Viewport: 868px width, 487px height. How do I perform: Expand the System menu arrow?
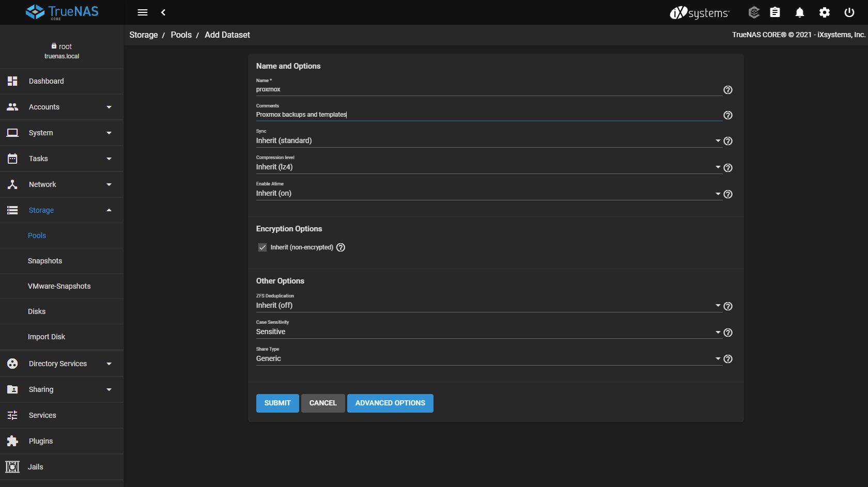click(109, 133)
